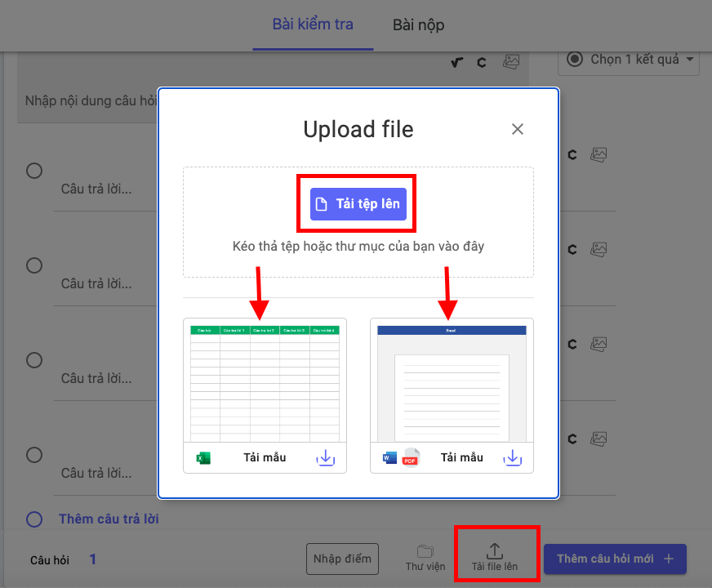This screenshot has height=588, width=712.
Task: Click the green Excel file icon
Action: 203,458
